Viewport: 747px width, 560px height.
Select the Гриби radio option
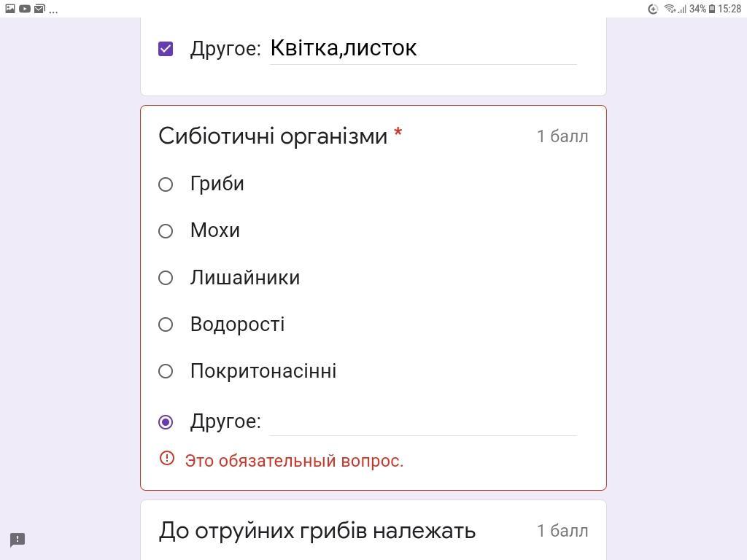(166, 184)
